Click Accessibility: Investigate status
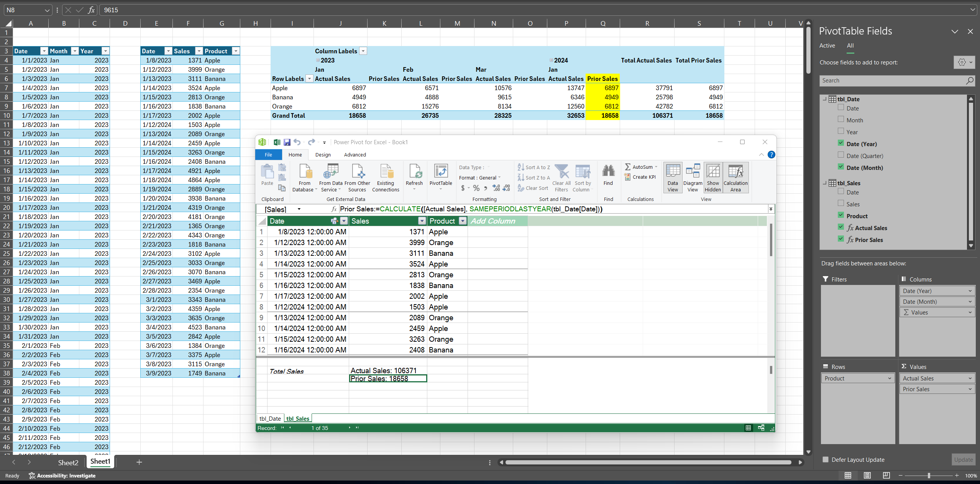 (62, 476)
